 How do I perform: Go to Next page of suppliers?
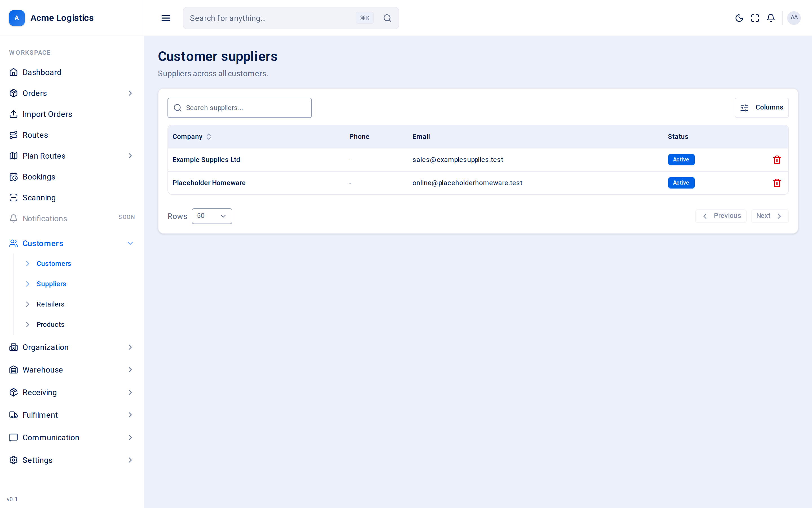tap(769, 216)
